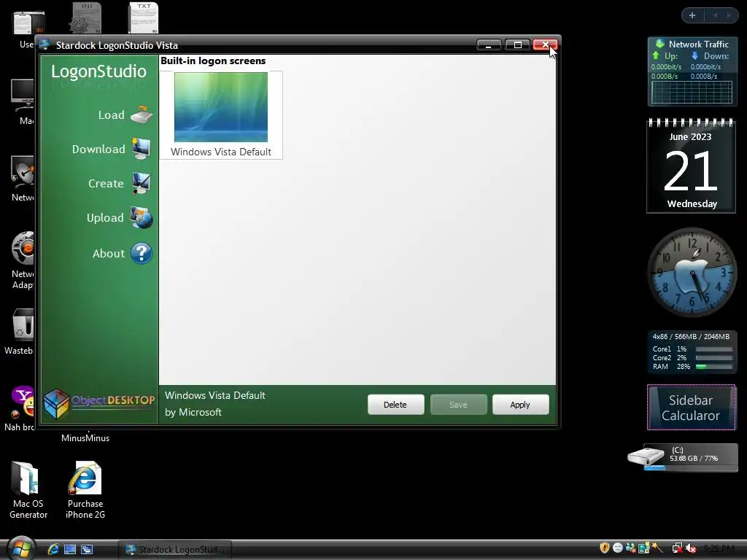Open the About question mark icon
This screenshot has height=560, width=747.
[142, 253]
